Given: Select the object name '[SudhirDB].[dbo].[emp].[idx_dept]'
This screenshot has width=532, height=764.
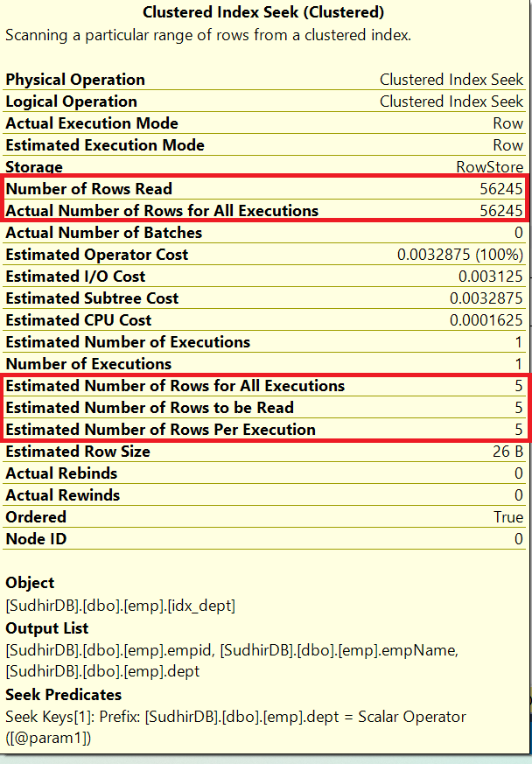Looking at the screenshot, I should pos(121,606).
